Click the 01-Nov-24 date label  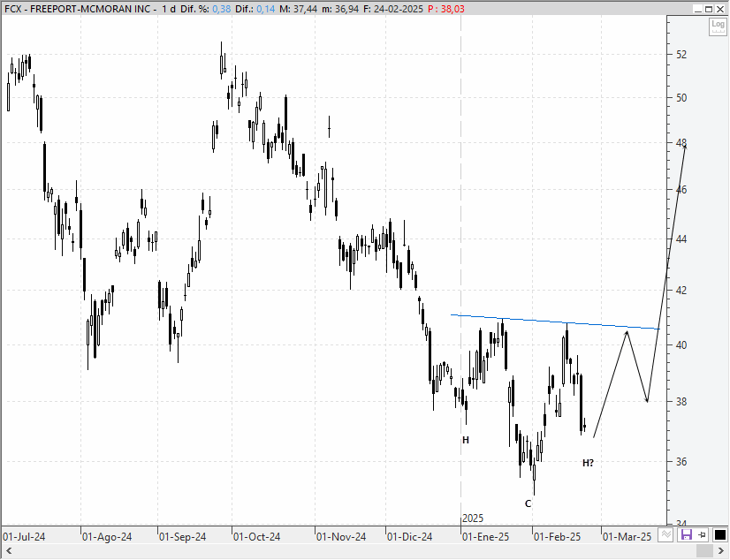pos(341,537)
